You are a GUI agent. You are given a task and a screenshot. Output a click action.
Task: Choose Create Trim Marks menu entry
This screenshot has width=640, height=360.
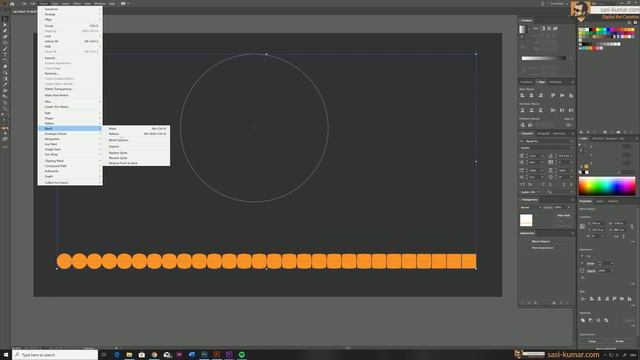coord(70,107)
